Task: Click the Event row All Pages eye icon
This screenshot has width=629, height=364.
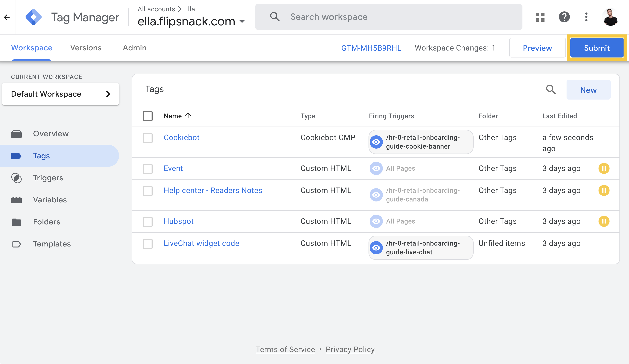Action: click(x=376, y=168)
